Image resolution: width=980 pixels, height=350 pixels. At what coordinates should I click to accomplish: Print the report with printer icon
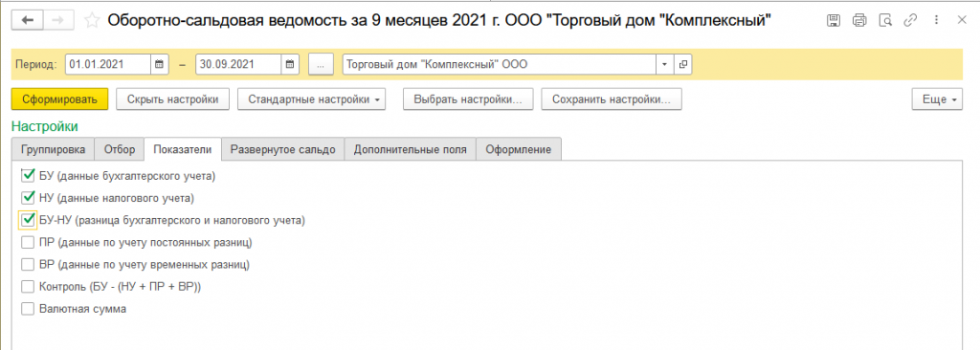(859, 20)
